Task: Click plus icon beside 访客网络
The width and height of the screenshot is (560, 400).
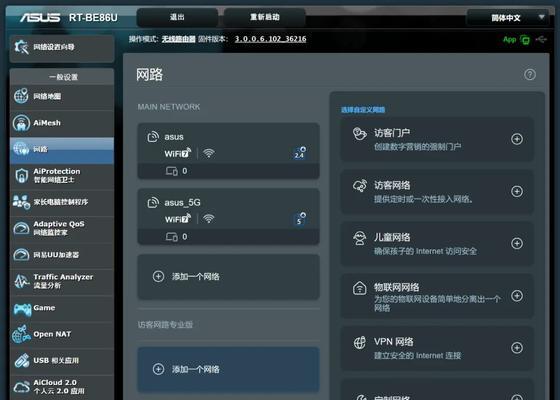Action: 517,191
